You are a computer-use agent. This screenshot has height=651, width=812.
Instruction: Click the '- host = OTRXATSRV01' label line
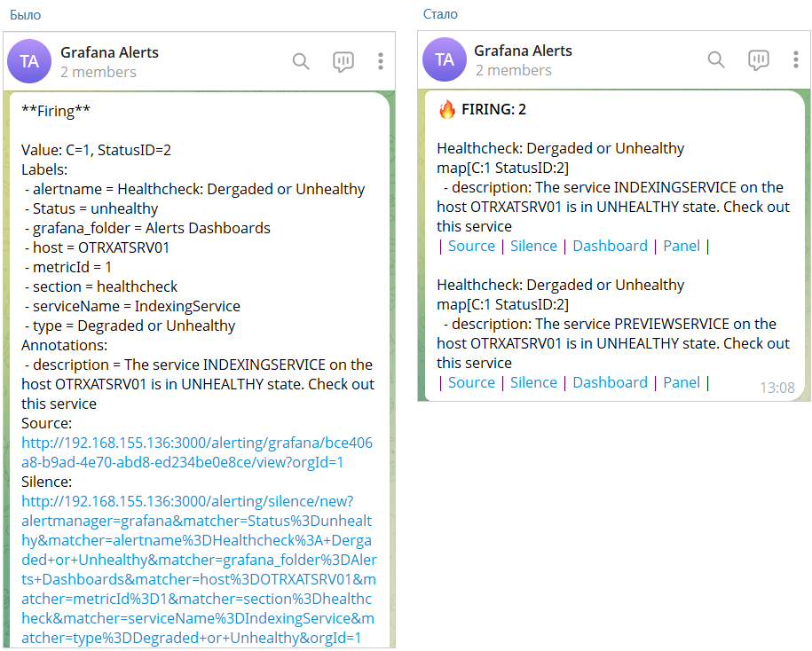[x=97, y=247]
